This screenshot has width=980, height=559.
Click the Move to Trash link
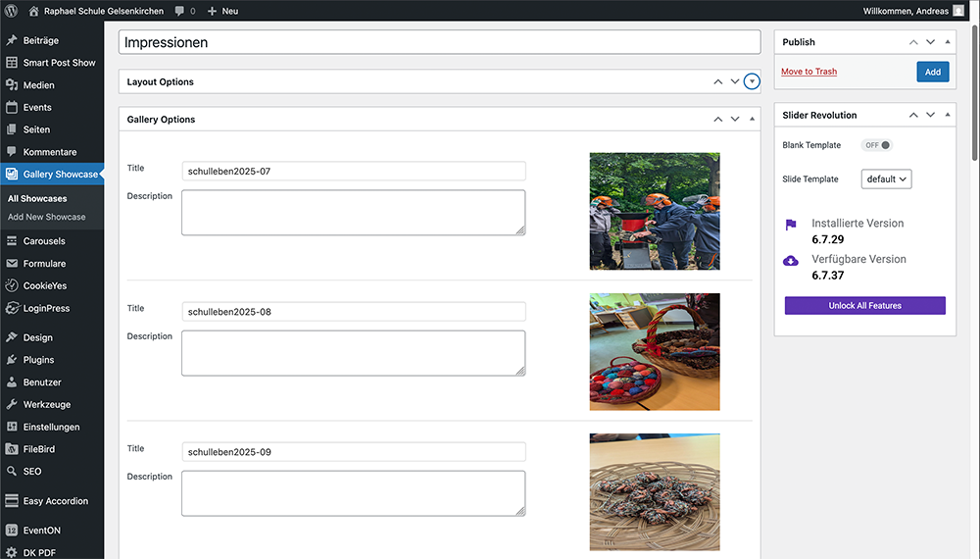tap(808, 72)
